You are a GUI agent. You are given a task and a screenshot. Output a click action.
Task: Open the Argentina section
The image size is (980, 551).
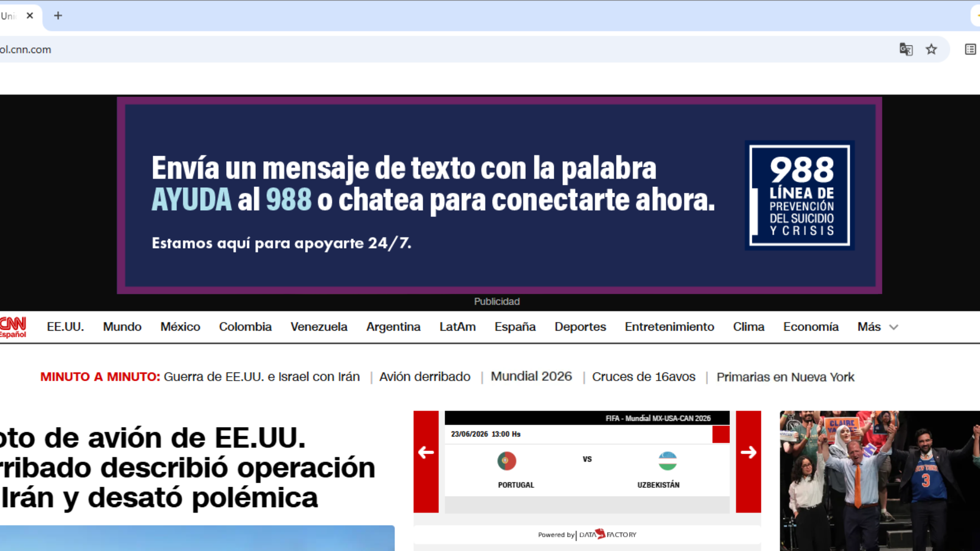394,327
